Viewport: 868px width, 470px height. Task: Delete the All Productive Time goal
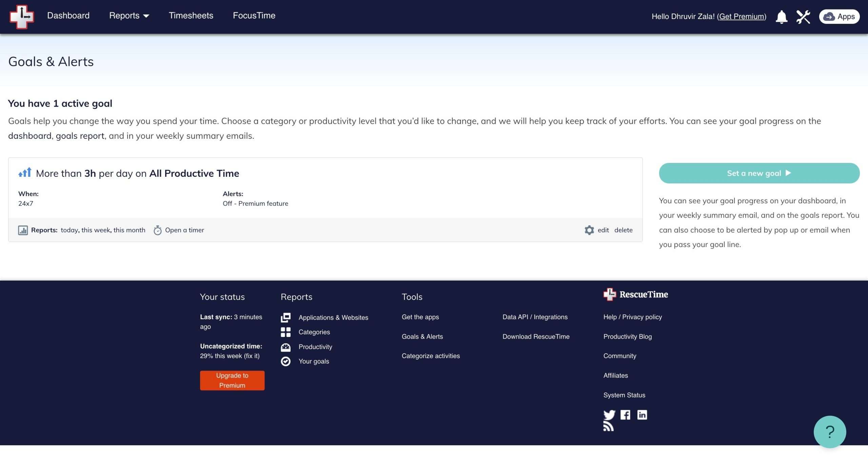(x=623, y=230)
